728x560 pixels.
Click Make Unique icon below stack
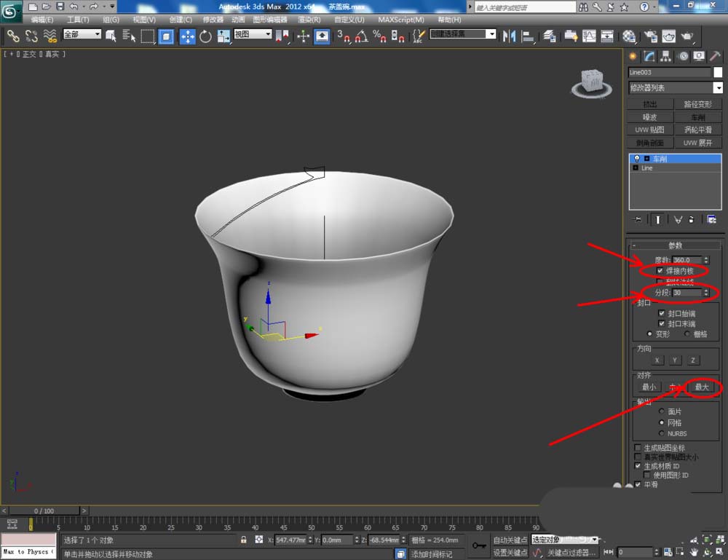[x=678, y=219]
